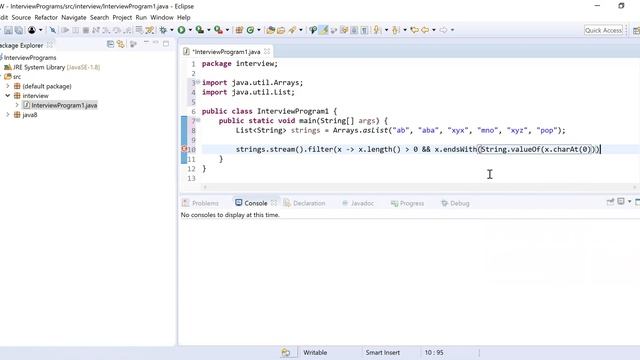
Task: Toggle Show Whitespace Characters pilcrow icon
Action: 364,30
